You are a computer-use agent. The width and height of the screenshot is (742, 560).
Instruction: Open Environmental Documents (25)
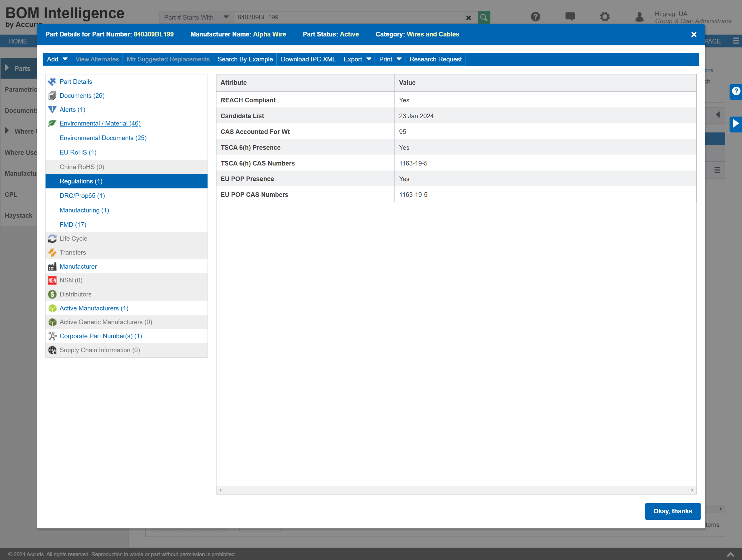(x=103, y=138)
